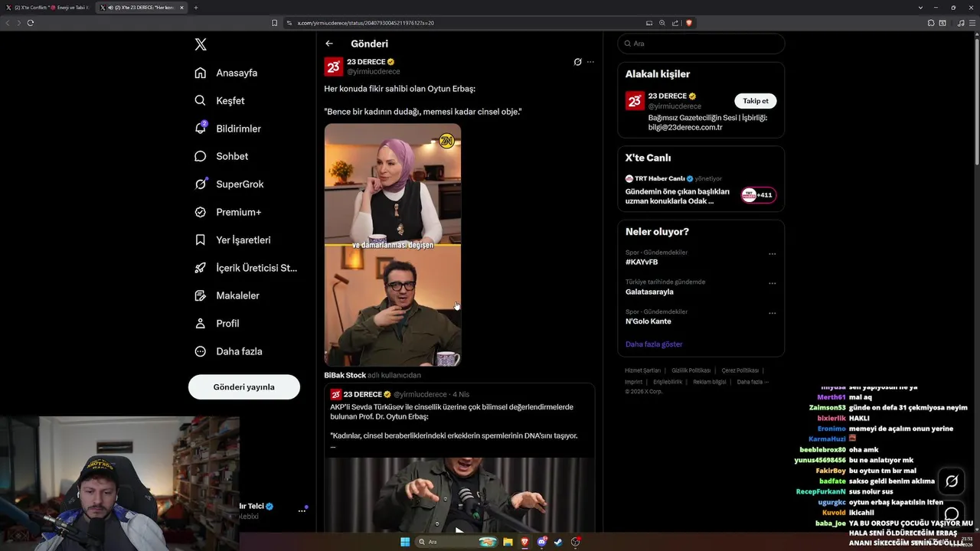Open Galatasarayla trending topic
Screen dimensions: 980x551
pos(649,292)
